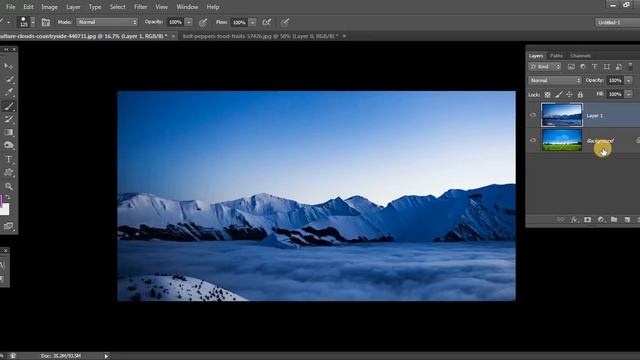Click options bar Opacity 100% field
This screenshot has width=640, height=360.
[176, 22]
